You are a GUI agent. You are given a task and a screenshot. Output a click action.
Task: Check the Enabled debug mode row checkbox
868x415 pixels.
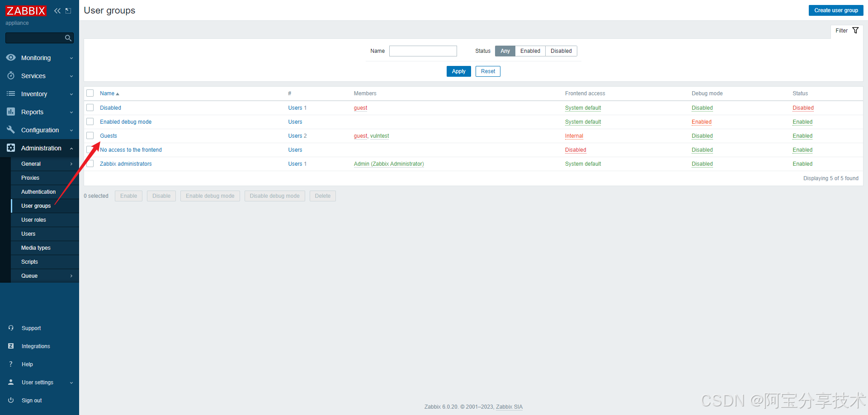(x=90, y=122)
